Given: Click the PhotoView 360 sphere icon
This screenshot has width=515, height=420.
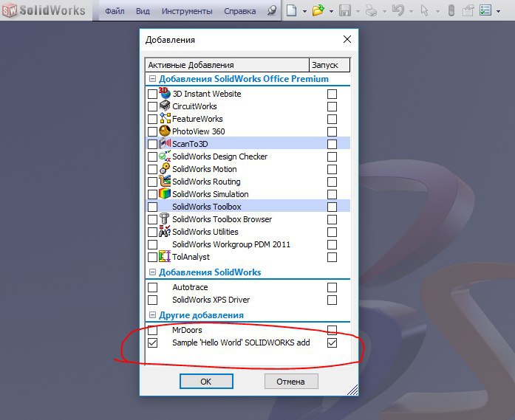Looking at the screenshot, I should [165, 131].
